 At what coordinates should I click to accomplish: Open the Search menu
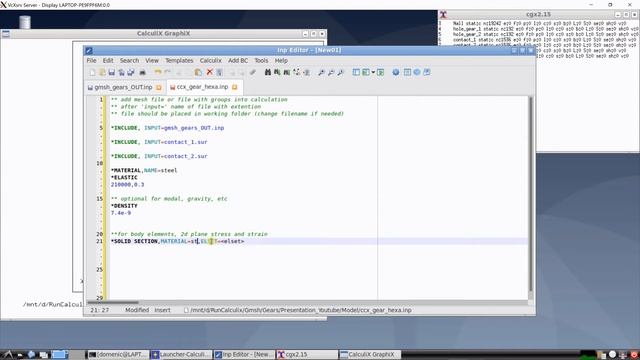(129, 60)
